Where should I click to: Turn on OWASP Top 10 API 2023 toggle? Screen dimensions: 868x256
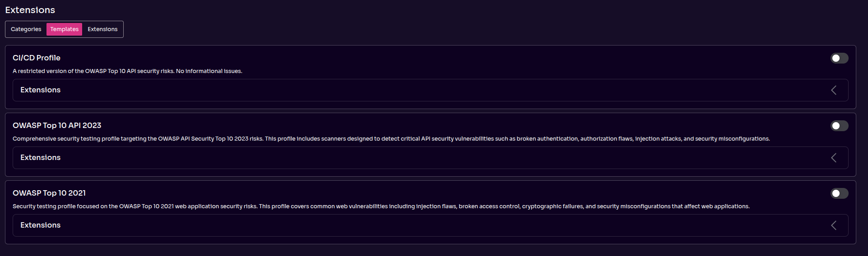(839, 126)
